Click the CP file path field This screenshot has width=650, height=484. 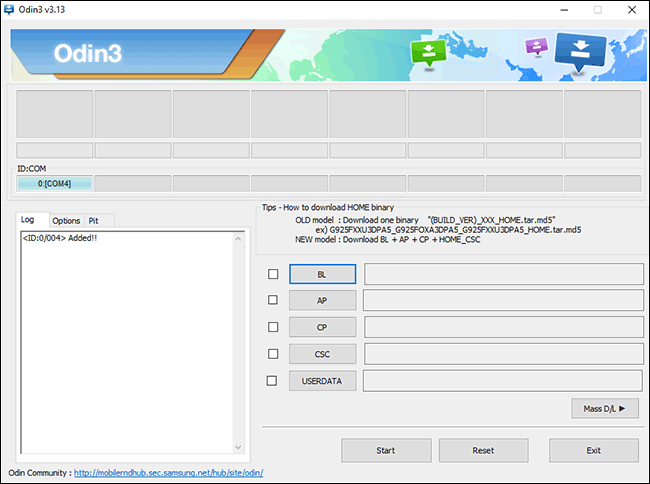click(504, 327)
